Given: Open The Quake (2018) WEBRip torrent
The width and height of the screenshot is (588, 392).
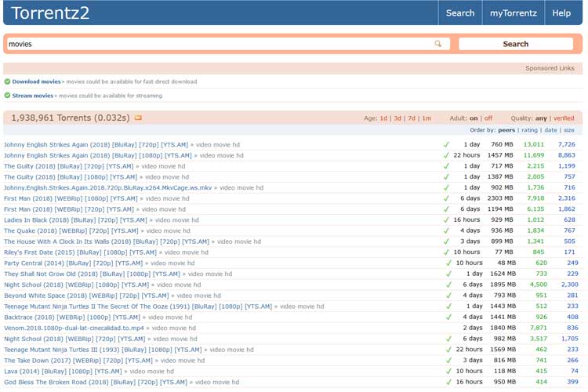Looking at the screenshot, I should click(71, 231).
